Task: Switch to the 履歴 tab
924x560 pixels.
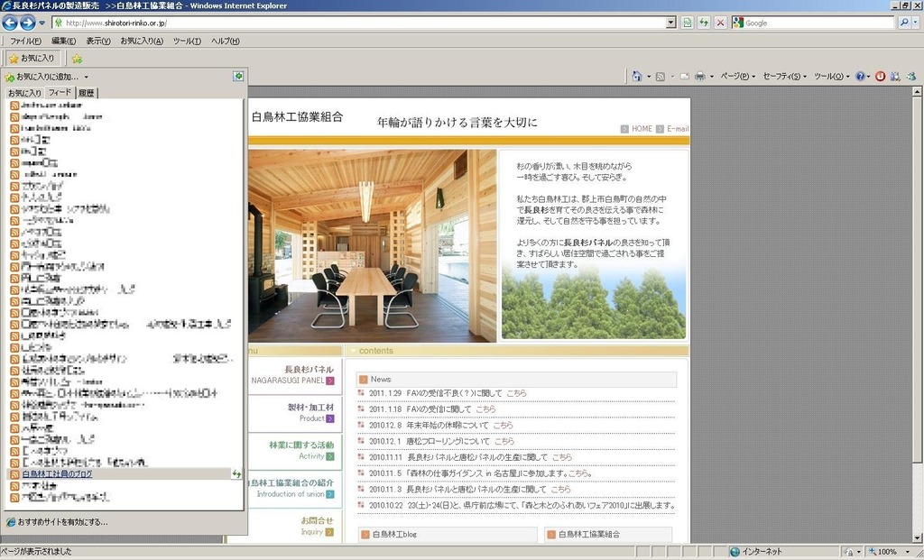Action: tap(86, 93)
